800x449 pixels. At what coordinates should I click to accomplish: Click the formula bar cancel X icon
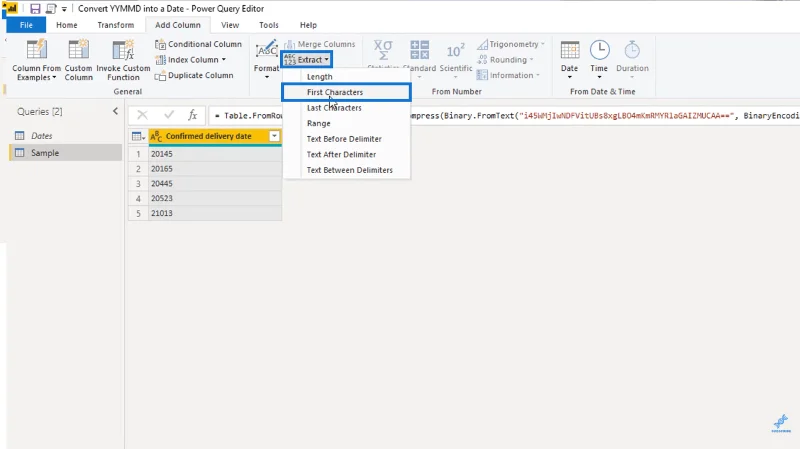click(142, 115)
